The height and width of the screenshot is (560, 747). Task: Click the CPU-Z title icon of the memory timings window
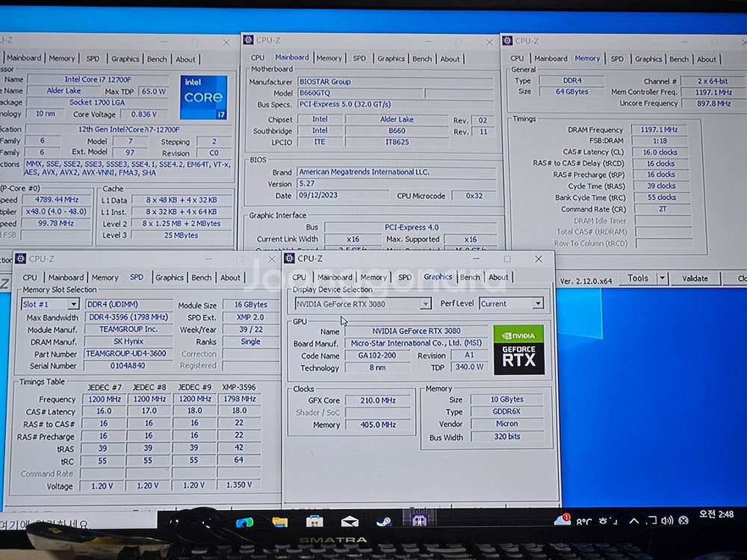[507, 41]
